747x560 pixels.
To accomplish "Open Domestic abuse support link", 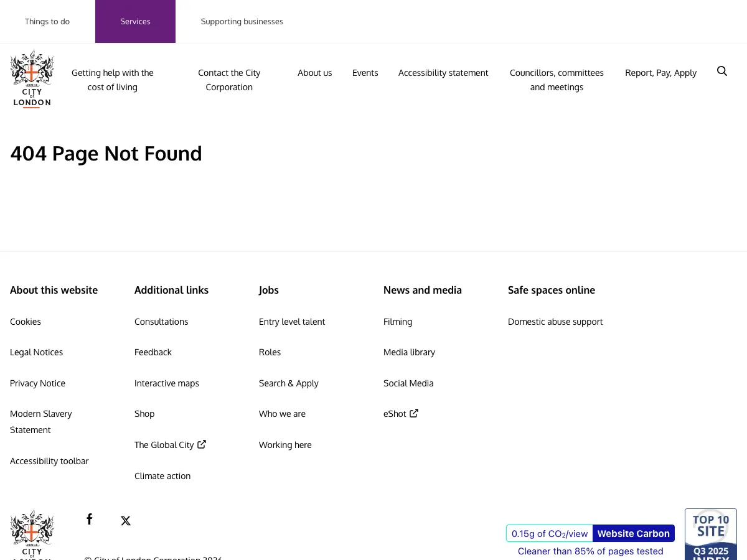I will click(x=555, y=322).
